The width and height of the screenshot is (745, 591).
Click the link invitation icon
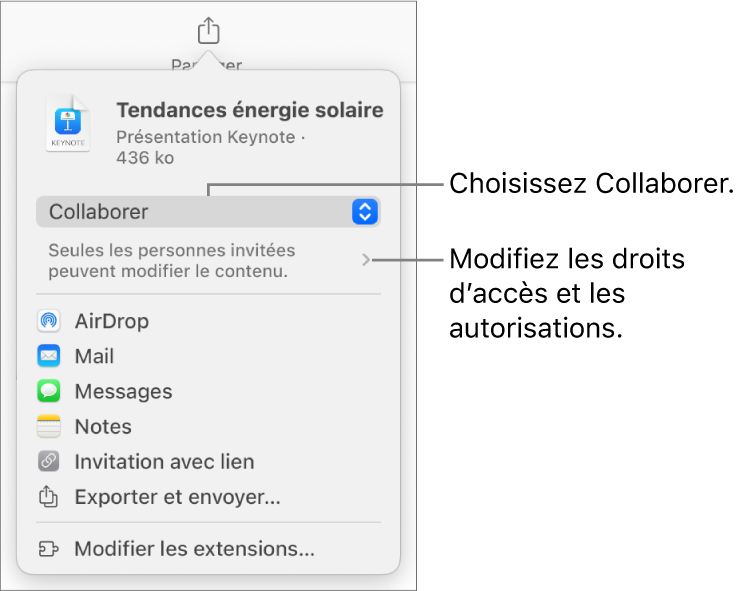(49, 462)
